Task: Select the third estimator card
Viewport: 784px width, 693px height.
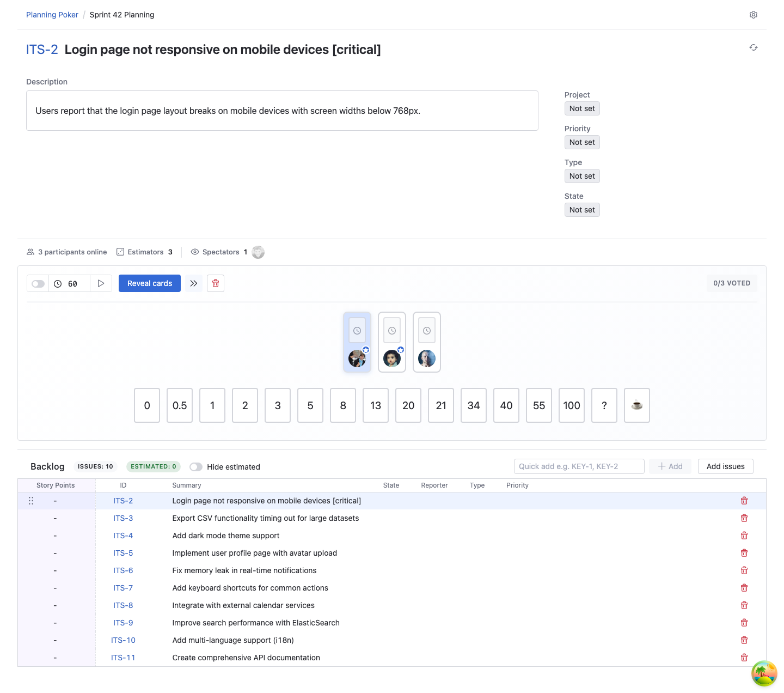Action: coord(427,342)
